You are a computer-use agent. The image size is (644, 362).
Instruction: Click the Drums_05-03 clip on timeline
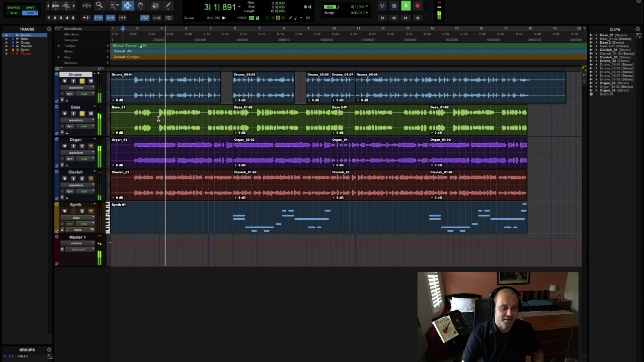(x=263, y=87)
